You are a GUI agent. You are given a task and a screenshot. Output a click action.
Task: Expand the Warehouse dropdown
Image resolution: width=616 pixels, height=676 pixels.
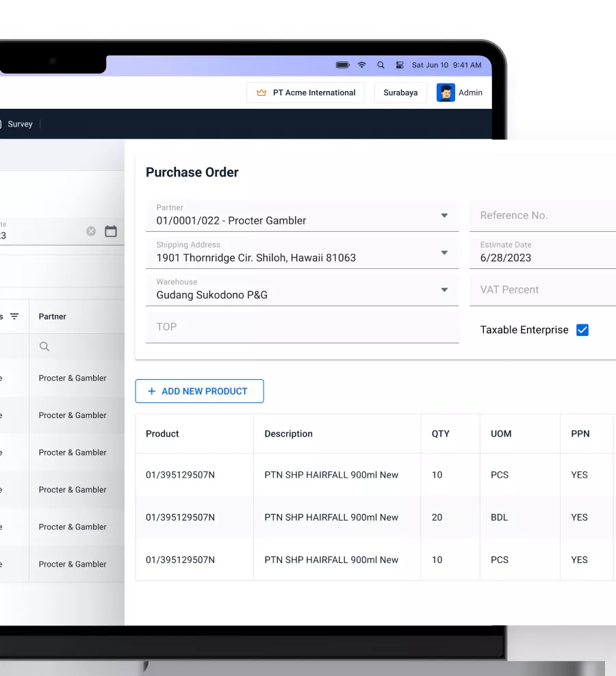444,290
